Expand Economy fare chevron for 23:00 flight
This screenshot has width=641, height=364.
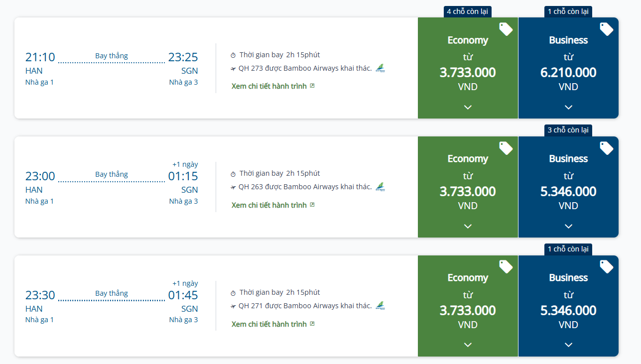pos(468,226)
